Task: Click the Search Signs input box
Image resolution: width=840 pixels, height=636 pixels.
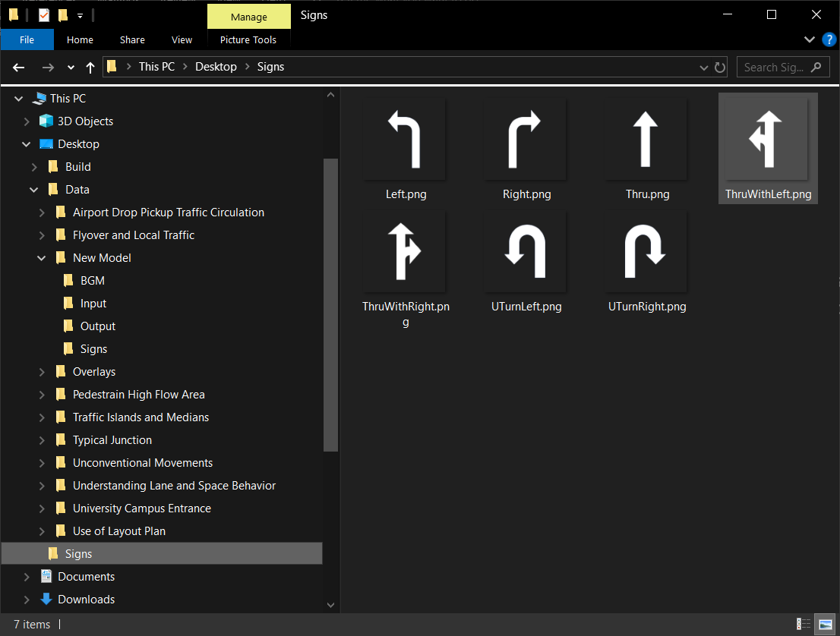Action: (775, 68)
